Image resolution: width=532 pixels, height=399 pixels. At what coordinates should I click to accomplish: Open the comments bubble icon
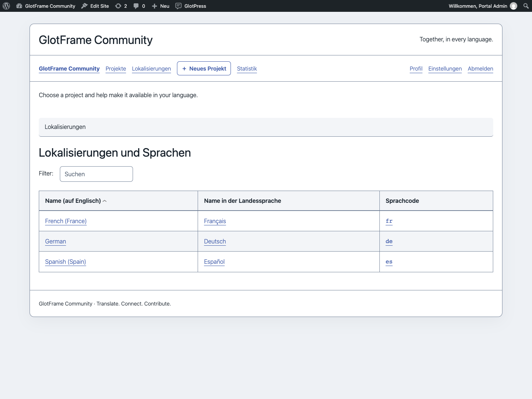tap(136, 6)
